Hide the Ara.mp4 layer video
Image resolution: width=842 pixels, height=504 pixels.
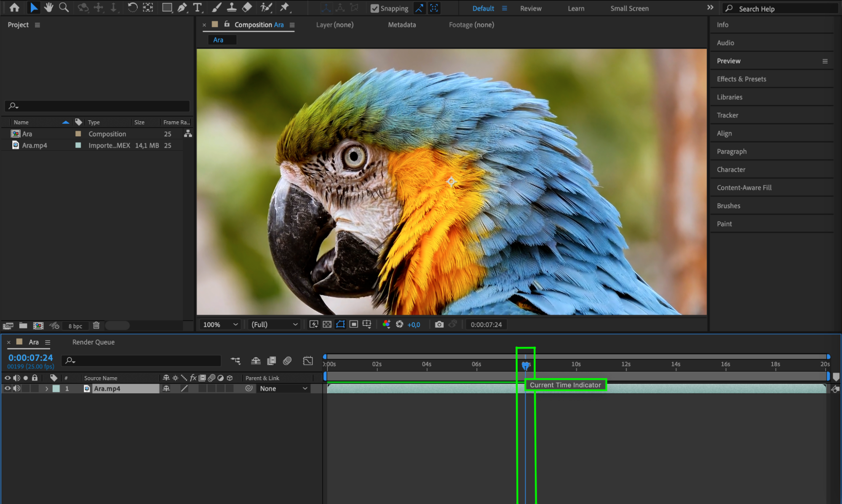[8, 389]
